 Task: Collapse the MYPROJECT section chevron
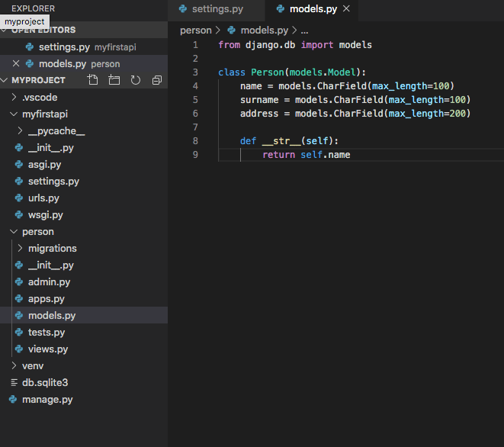pos(4,80)
